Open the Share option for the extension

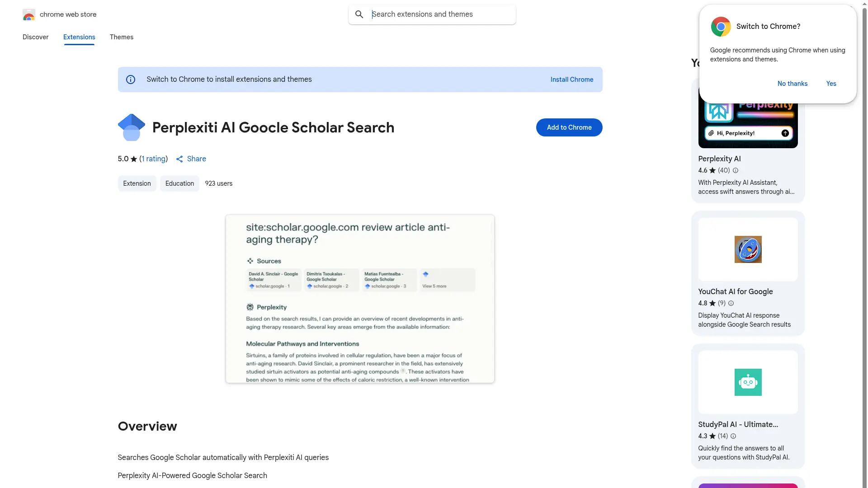point(191,159)
